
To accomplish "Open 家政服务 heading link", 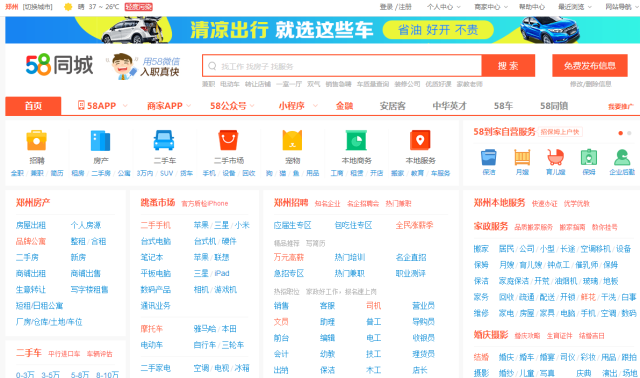I will [x=491, y=226].
